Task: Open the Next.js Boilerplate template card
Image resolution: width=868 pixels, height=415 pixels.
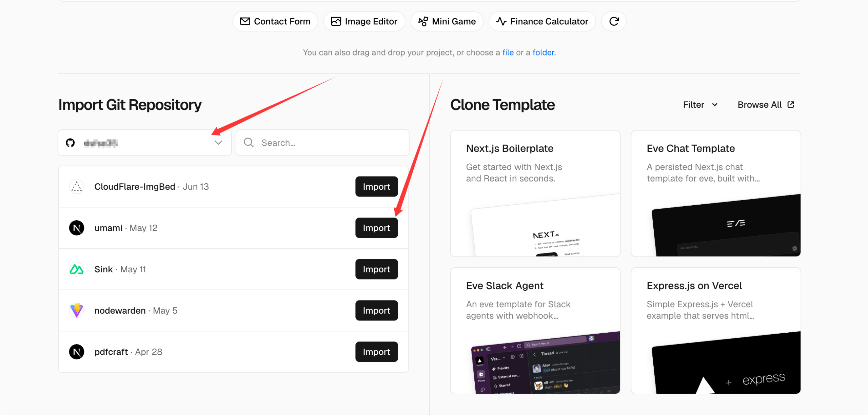Action: [x=535, y=193]
